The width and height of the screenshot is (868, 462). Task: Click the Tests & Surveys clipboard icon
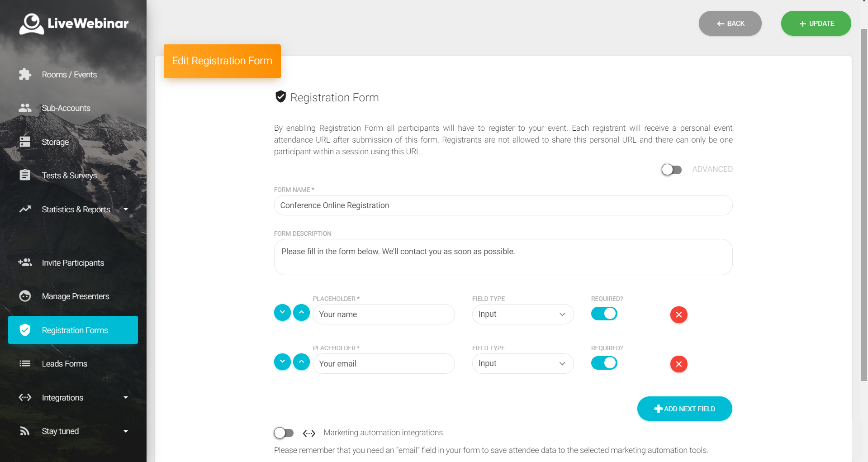tap(25, 175)
